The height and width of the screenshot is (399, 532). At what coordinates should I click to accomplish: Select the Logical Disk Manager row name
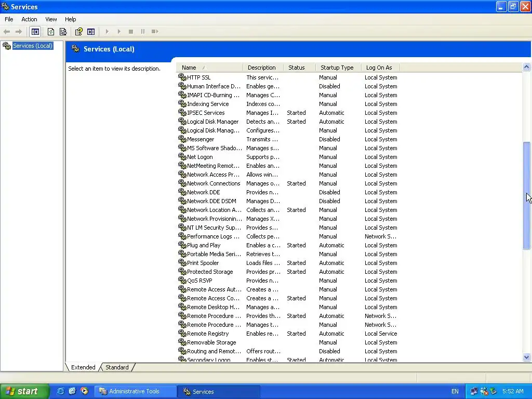point(212,122)
